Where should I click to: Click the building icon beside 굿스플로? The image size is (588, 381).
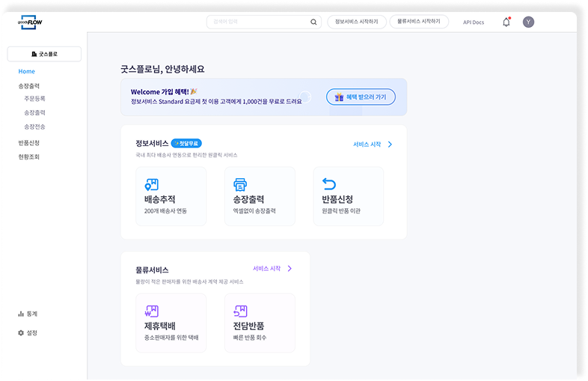click(34, 54)
